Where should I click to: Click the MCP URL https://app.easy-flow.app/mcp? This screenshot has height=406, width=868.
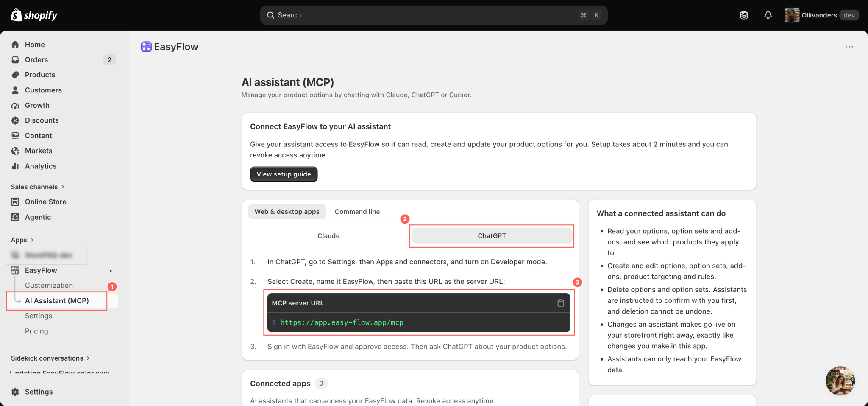[x=342, y=323]
